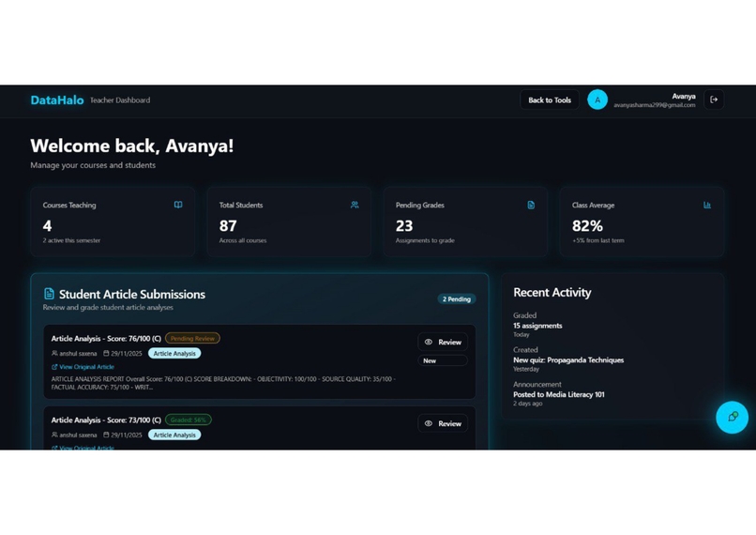Click the eye icon on the first Review button

coord(428,342)
